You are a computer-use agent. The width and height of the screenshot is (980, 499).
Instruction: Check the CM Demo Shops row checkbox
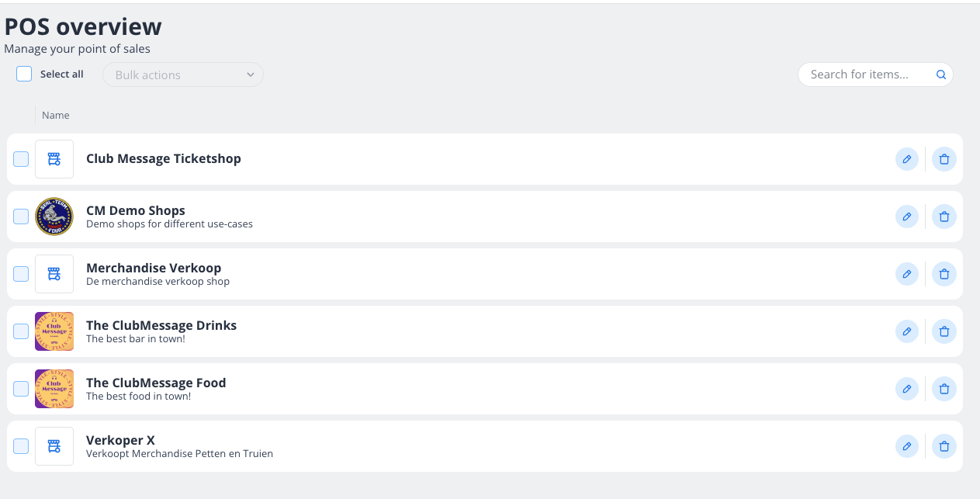coord(21,217)
